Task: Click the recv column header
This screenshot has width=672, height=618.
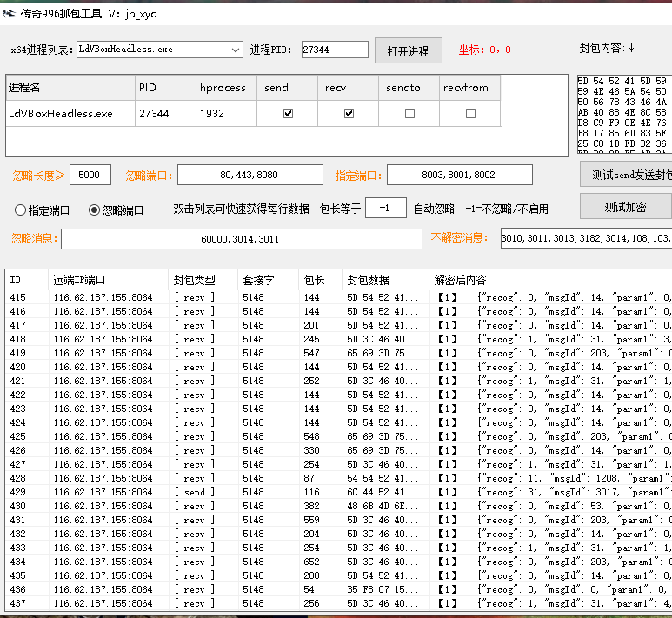Action: (348, 88)
